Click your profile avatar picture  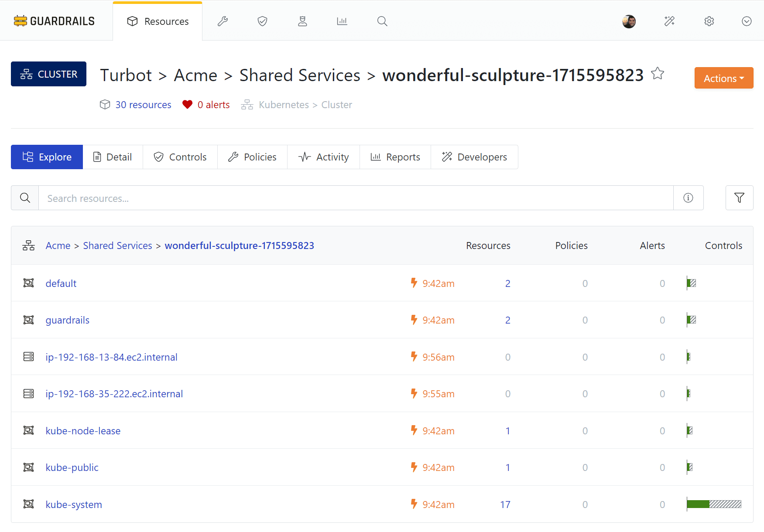[x=628, y=21]
